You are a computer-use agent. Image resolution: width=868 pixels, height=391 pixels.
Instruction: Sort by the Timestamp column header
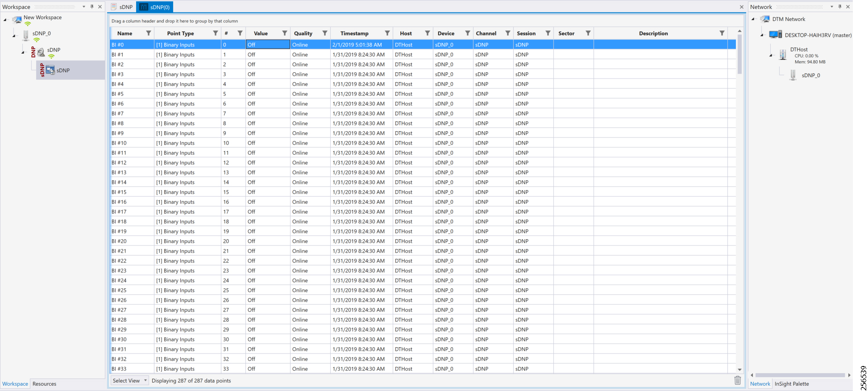tap(354, 33)
